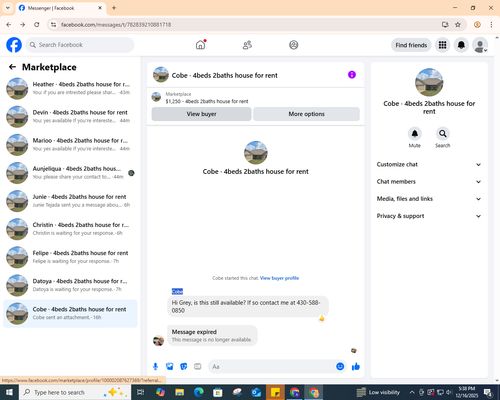
Task: Go back from the Marketplace list
Action: [x=12, y=67]
